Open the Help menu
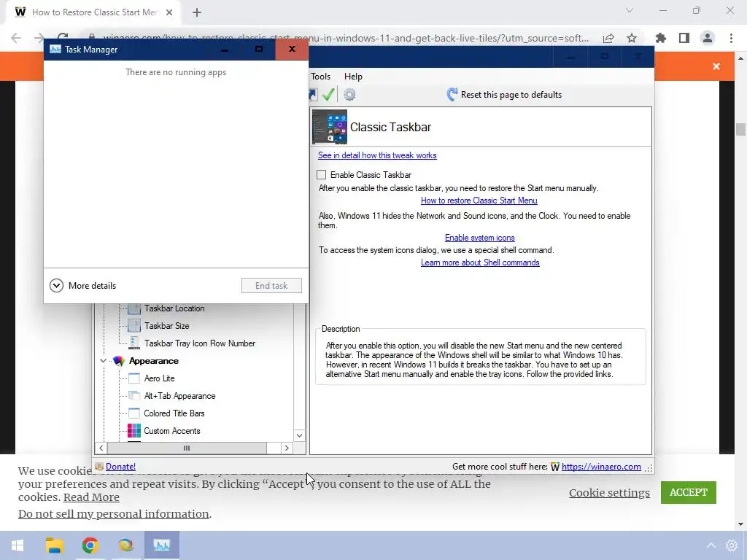Image resolution: width=747 pixels, height=560 pixels. click(x=353, y=76)
